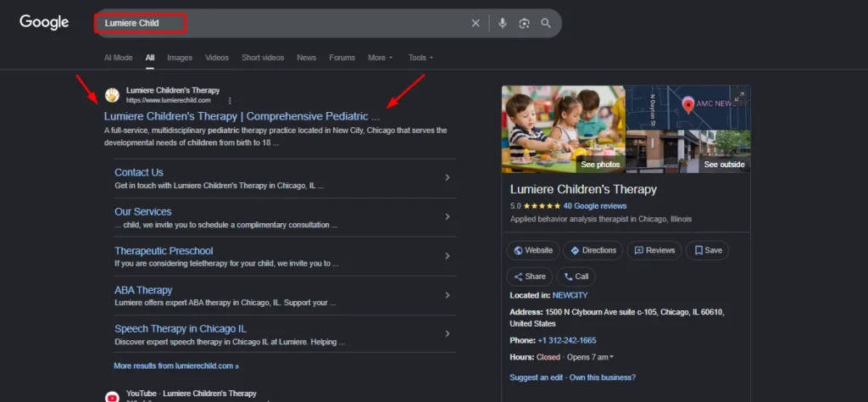Switch to AI Mode tab
Screen dimensions: 868x402
click(x=119, y=58)
